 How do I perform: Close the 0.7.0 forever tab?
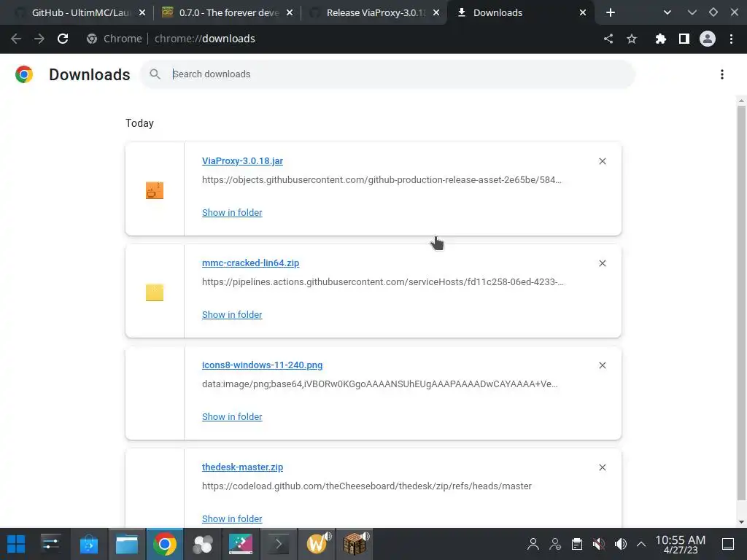pyautogui.click(x=290, y=13)
